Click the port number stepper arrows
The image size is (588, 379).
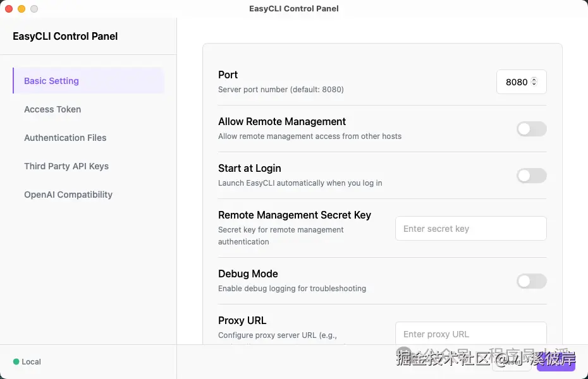pos(534,81)
